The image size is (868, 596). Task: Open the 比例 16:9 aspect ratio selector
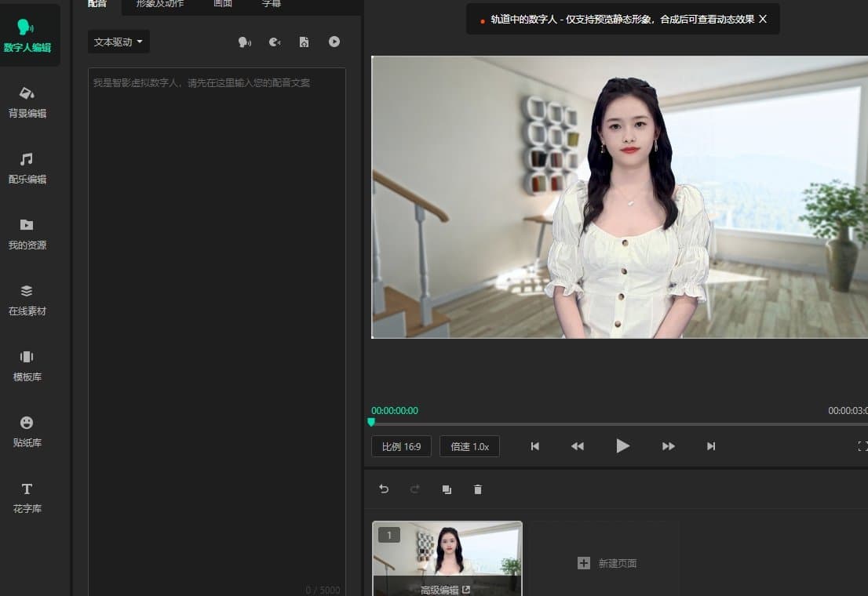pos(401,445)
